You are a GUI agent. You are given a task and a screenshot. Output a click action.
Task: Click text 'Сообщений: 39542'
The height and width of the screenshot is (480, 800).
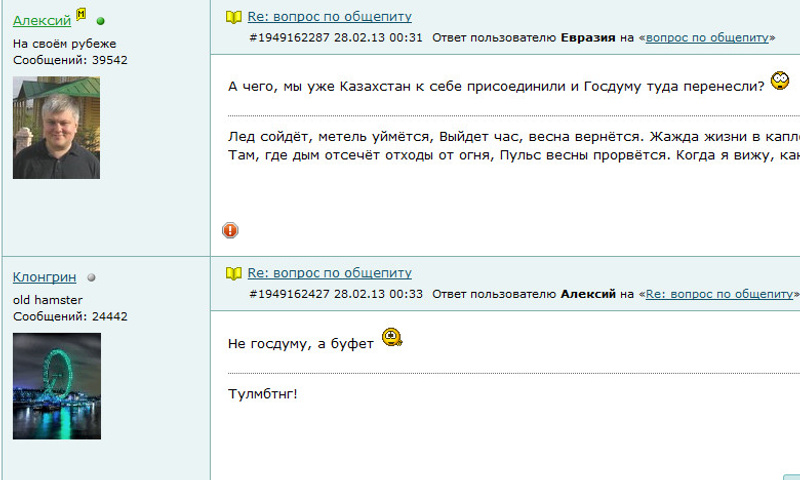(70, 60)
